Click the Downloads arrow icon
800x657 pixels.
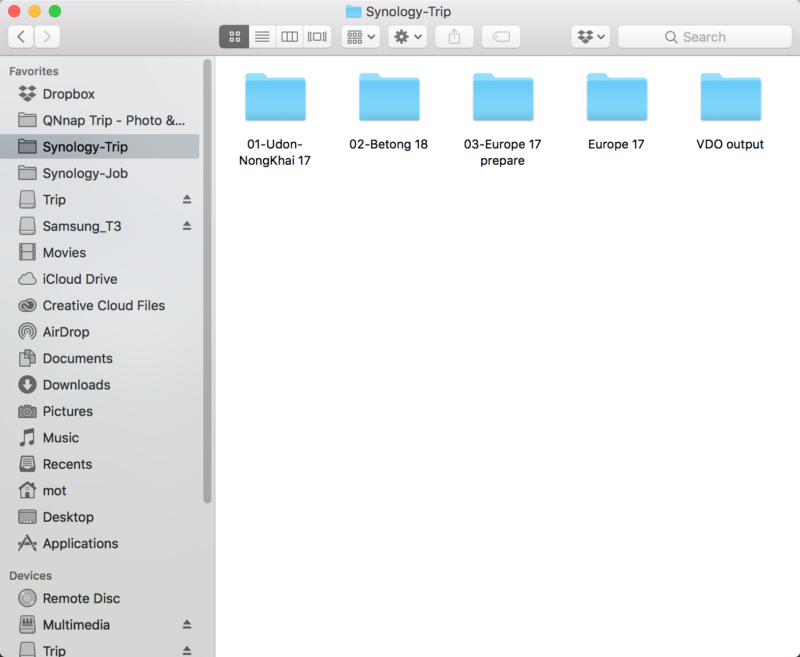point(27,385)
